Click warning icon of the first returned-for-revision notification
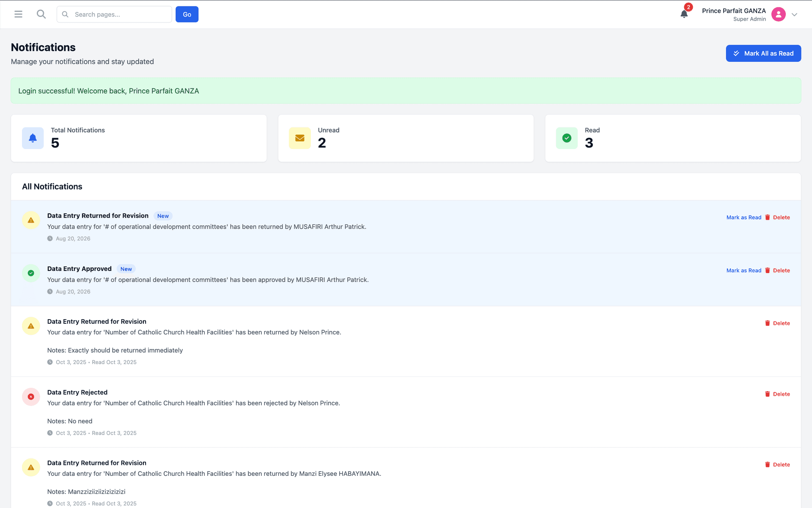The height and width of the screenshot is (508, 812). [x=31, y=220]
